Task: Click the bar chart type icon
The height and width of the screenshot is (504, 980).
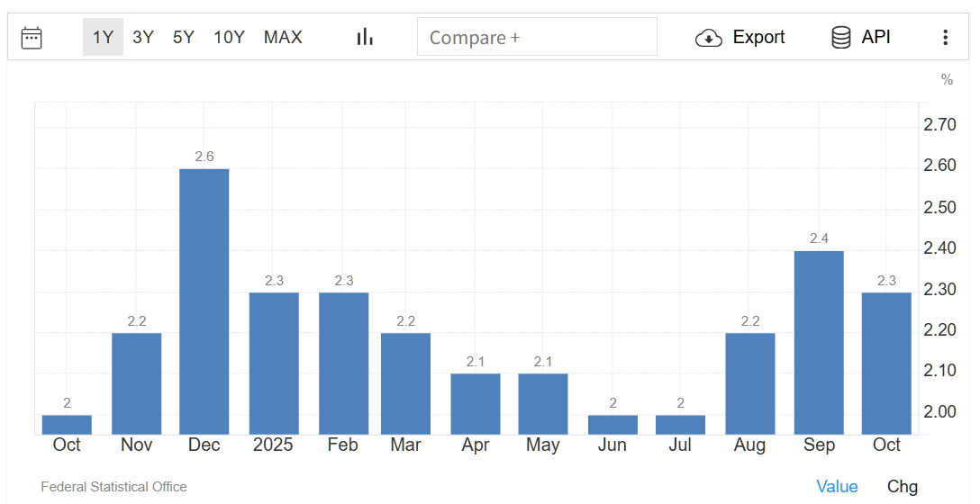Action: [x=365, y=37]
